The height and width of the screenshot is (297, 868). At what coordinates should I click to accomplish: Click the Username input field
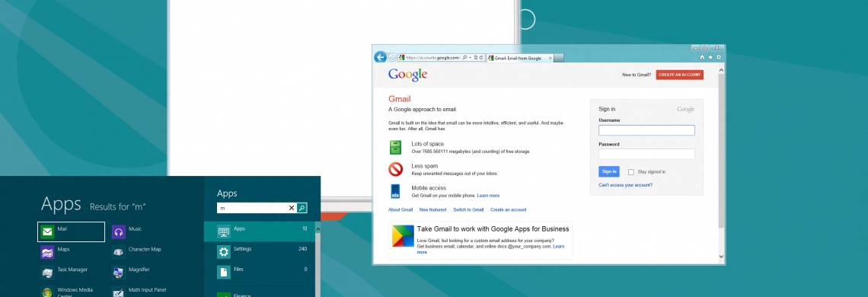tap(646, 130)
